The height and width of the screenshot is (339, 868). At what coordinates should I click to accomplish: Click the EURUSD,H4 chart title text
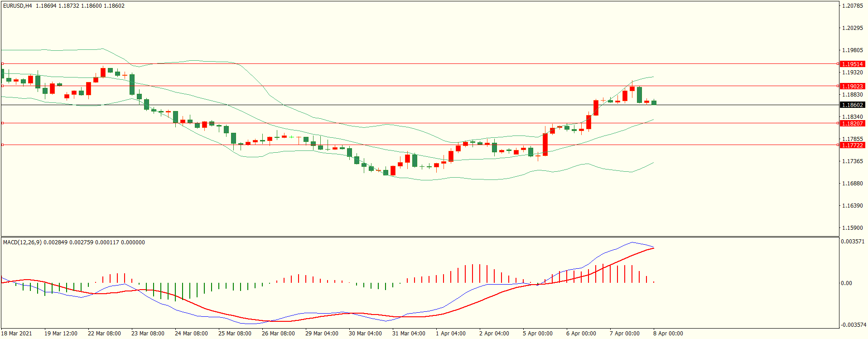pos(18,6)
